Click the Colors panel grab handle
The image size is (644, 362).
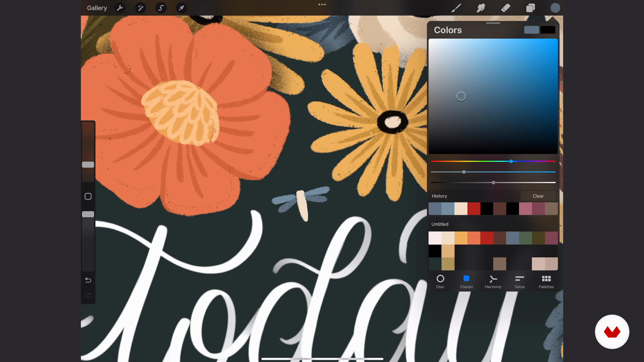[493, 23]
